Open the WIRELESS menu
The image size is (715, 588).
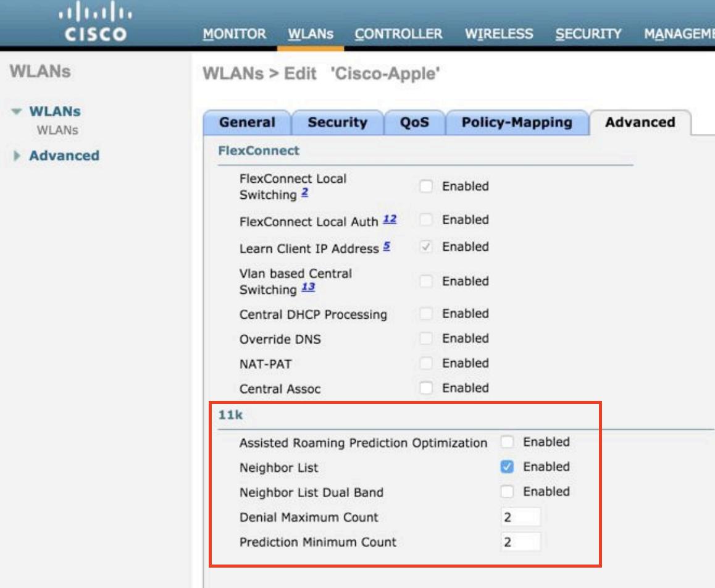(x=499, y=34)
